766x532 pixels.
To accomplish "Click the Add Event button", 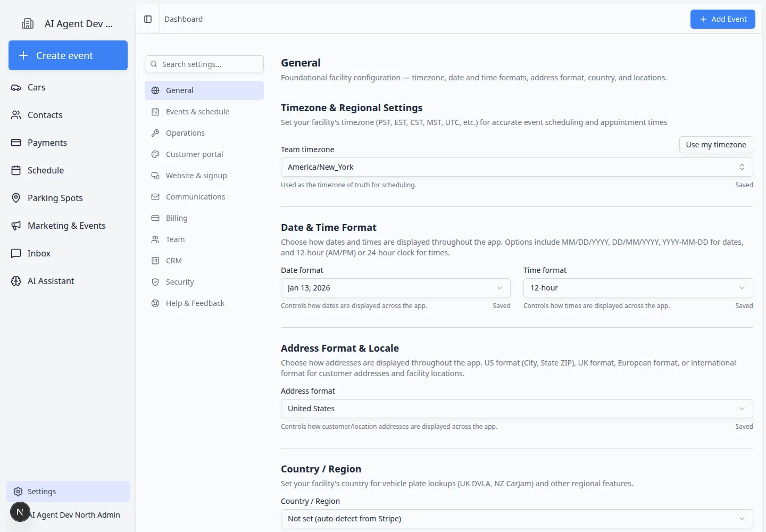I will pyautogui.click(x=723, y=19).
